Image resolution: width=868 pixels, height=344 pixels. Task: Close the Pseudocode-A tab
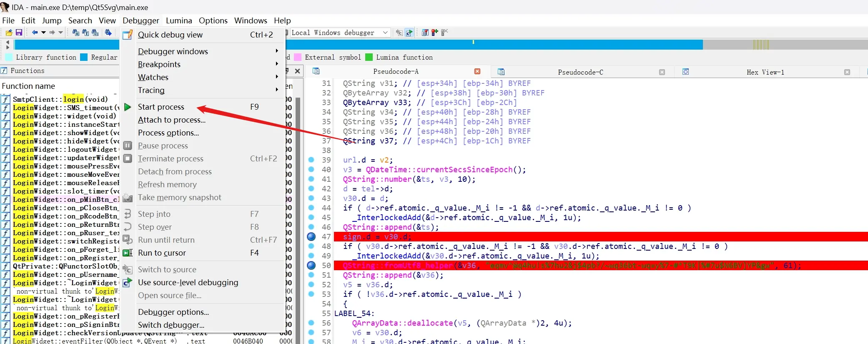[x=477, y=72]
